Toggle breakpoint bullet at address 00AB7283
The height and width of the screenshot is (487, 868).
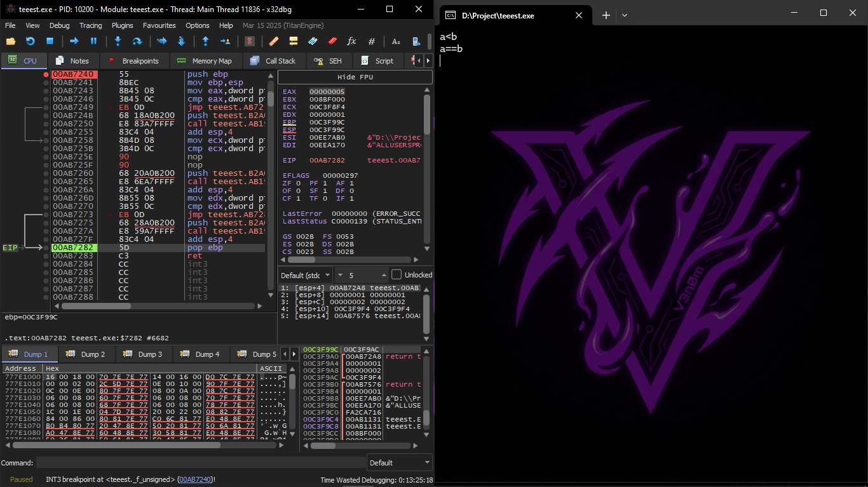point(46,256)
